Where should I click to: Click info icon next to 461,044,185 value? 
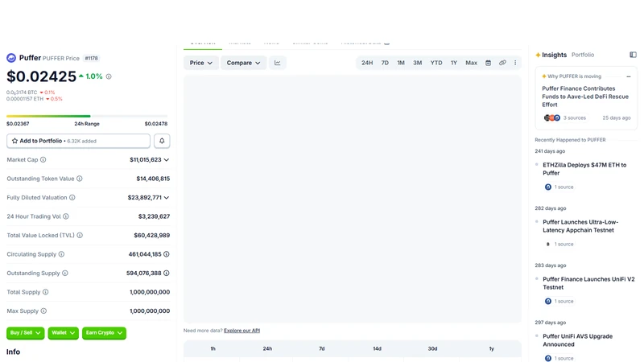[x=167, y=254]
